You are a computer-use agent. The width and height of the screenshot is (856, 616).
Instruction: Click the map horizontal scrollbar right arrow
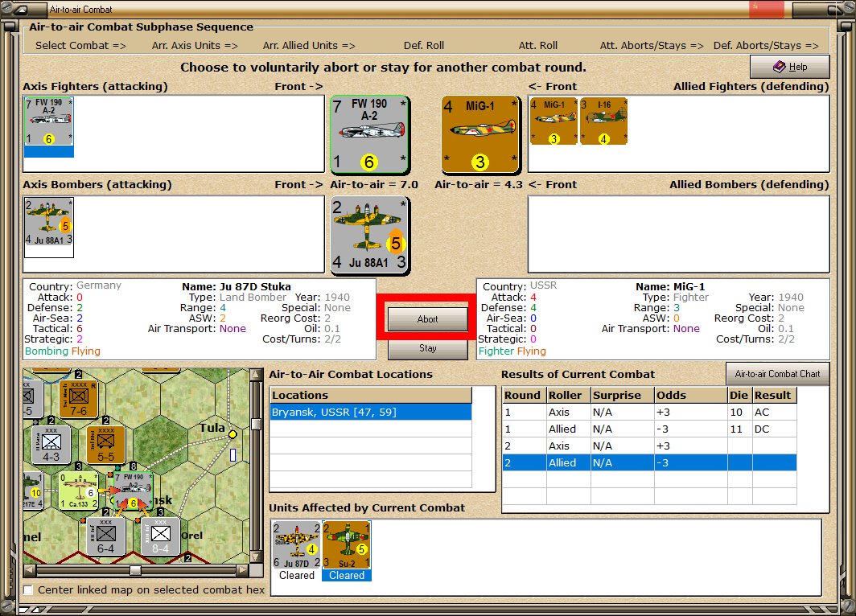pos(242,570)
